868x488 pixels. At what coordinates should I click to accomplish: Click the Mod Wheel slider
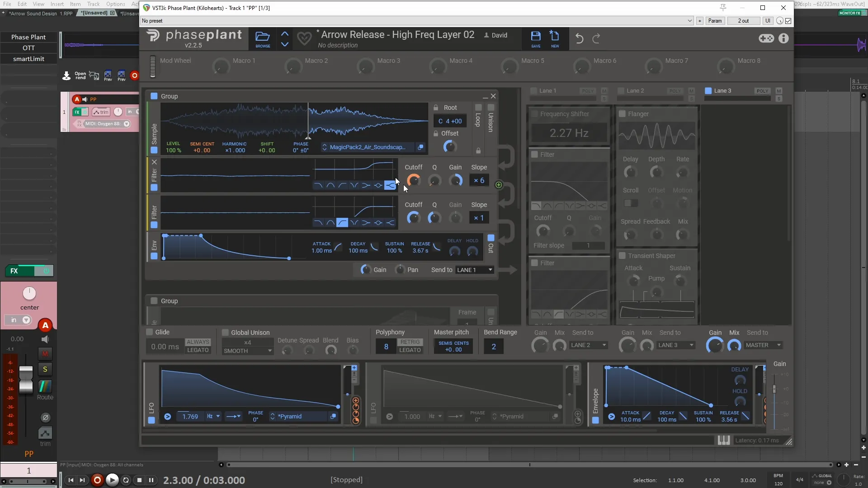point(153,67)
